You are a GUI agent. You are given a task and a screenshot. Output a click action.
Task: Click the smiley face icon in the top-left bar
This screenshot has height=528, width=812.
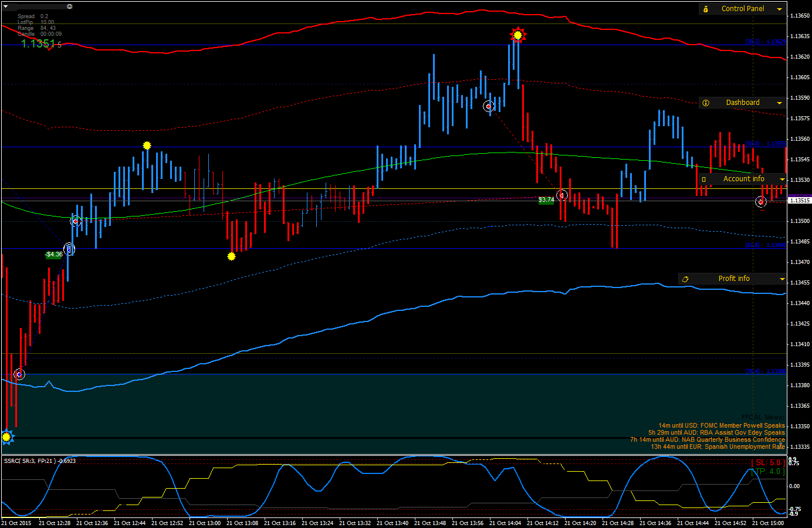[x=70, y=6]
